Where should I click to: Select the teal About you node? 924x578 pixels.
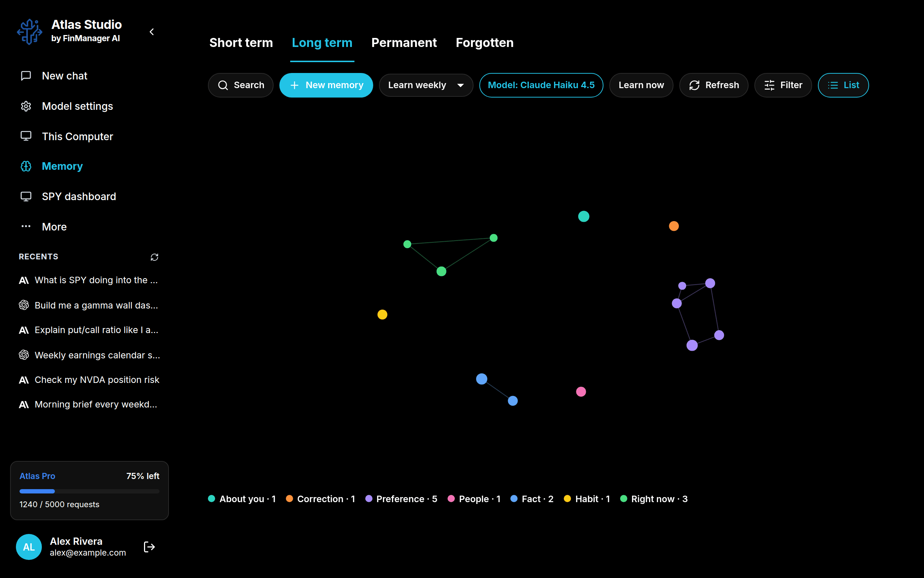[x=583, y=216]
